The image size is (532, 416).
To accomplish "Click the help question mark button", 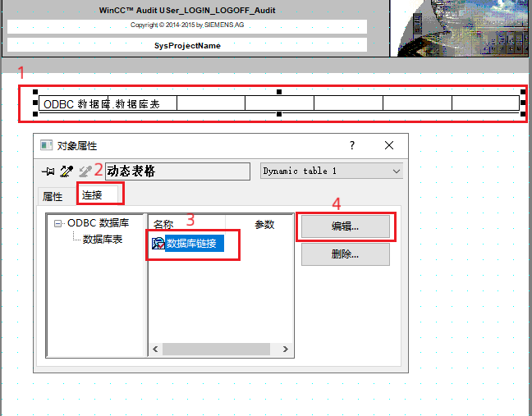I will (352, 145).
